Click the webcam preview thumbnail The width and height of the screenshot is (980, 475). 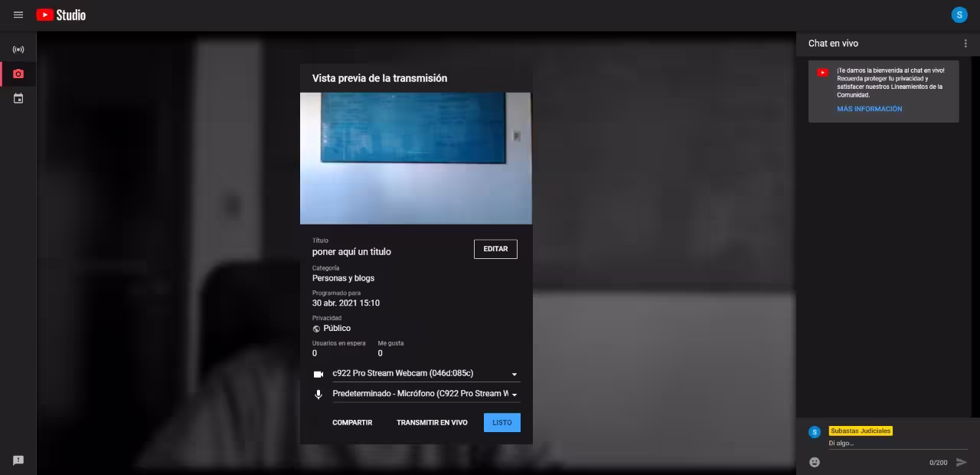[x=416, y=158]
